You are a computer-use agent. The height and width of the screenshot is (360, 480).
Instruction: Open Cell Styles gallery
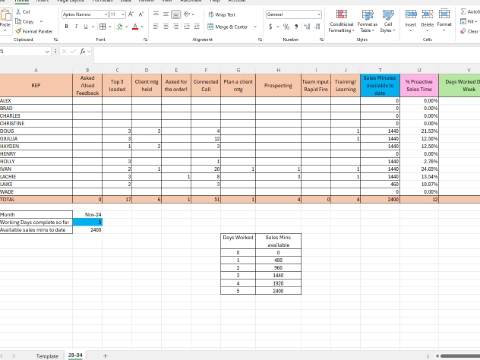[388, 21]
